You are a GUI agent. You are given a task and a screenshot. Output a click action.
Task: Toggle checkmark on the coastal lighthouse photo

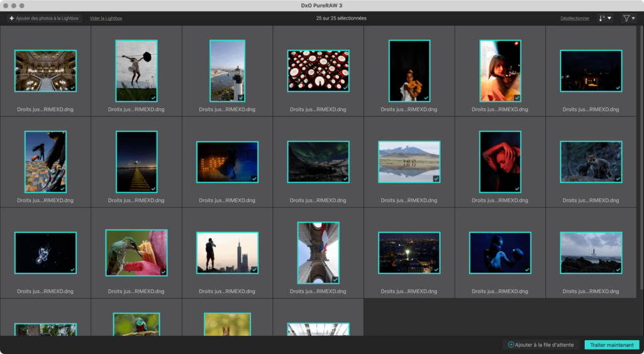click(241, 97)
